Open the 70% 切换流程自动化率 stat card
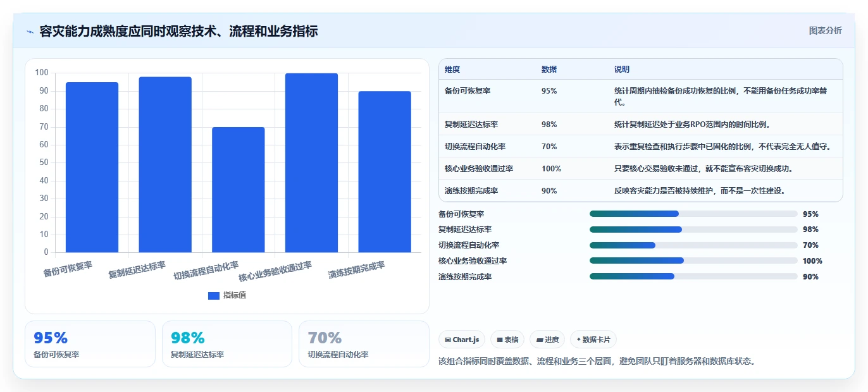Image resolution: width=868 pixels, height=392 pixels. coord(364,344)
